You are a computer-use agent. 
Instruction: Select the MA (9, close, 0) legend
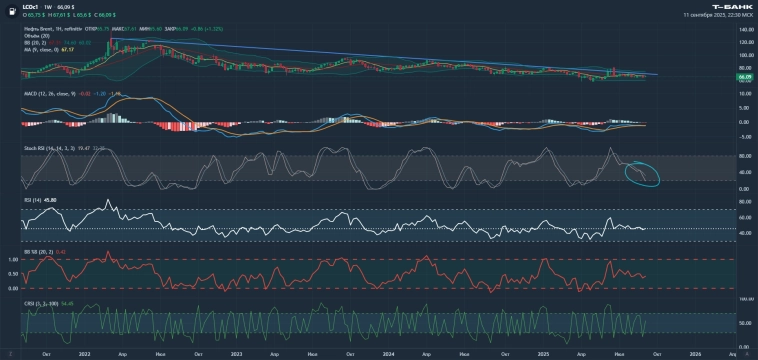[41, 49]
